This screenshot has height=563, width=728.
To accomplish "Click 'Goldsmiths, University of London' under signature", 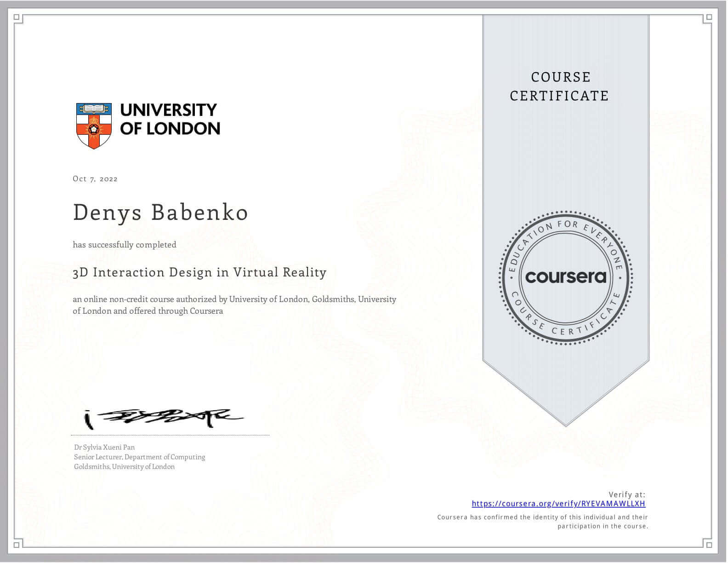I will [x=124, y=466].
